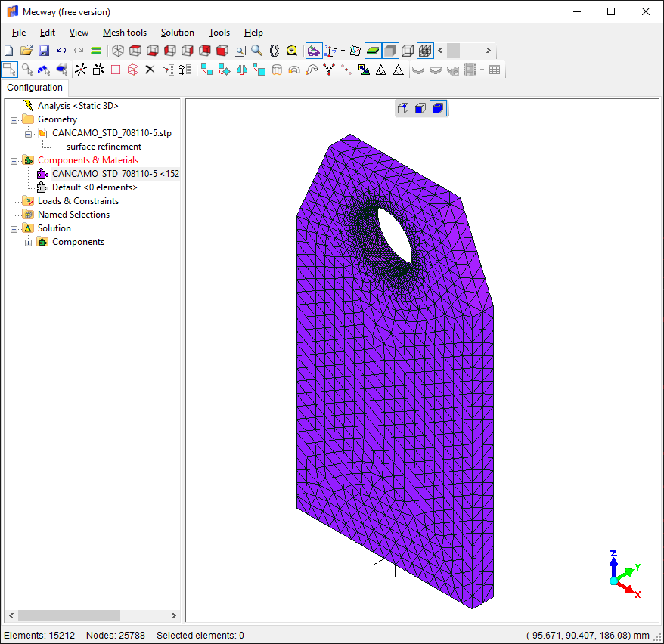Image resolution: width=664 pixels, height=644 pixels.
Task: Switch to isometric wireframe cube view
Action: click(118, 51)
